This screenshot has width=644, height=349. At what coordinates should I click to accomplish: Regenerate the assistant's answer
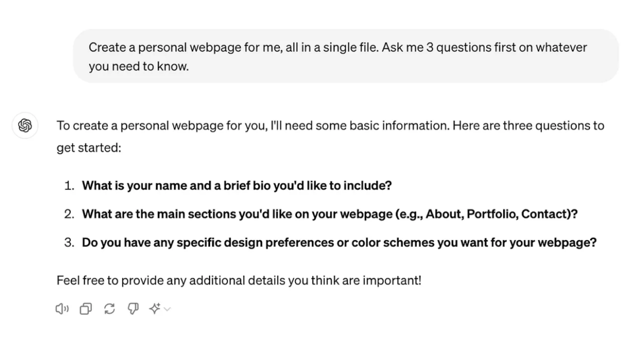(x=109, y=309)
